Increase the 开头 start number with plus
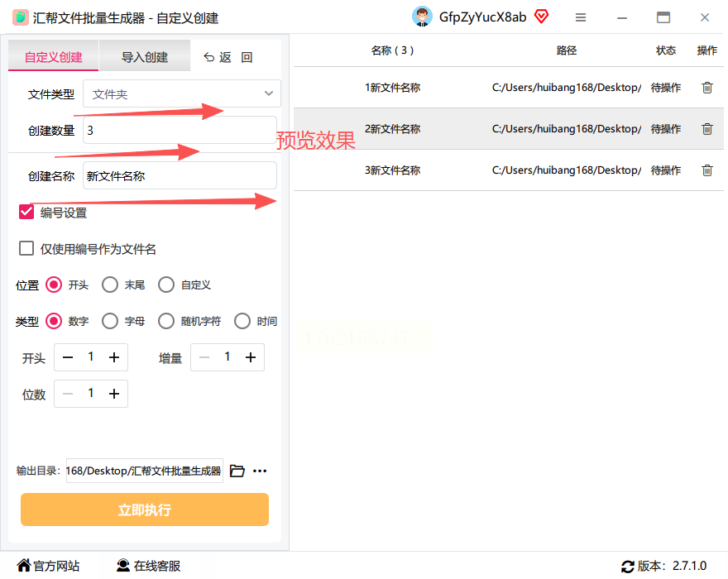 (114, 357)
